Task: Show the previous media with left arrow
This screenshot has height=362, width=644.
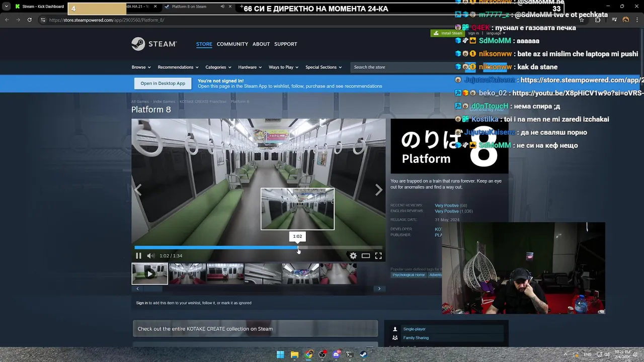Action: (x=138, y=190)
